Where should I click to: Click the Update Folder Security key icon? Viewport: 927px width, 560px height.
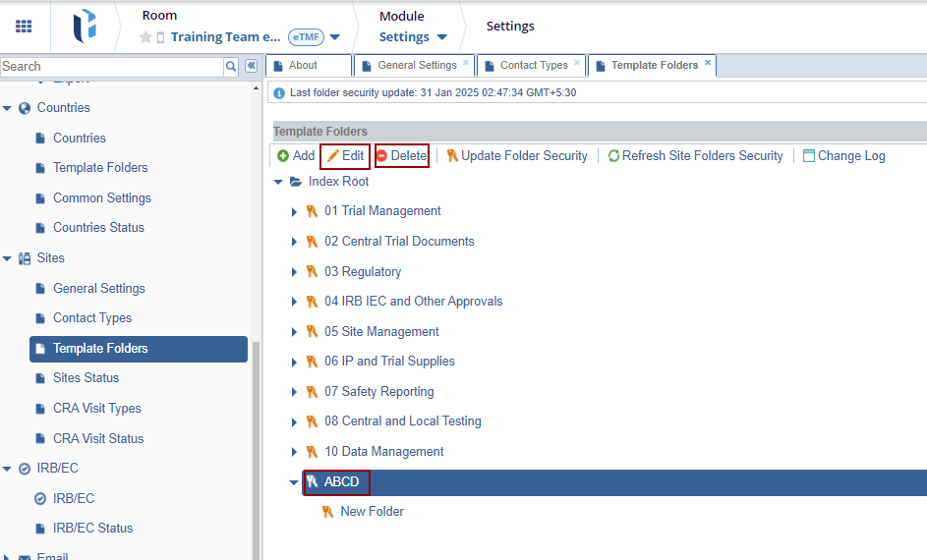click(452, 155)
